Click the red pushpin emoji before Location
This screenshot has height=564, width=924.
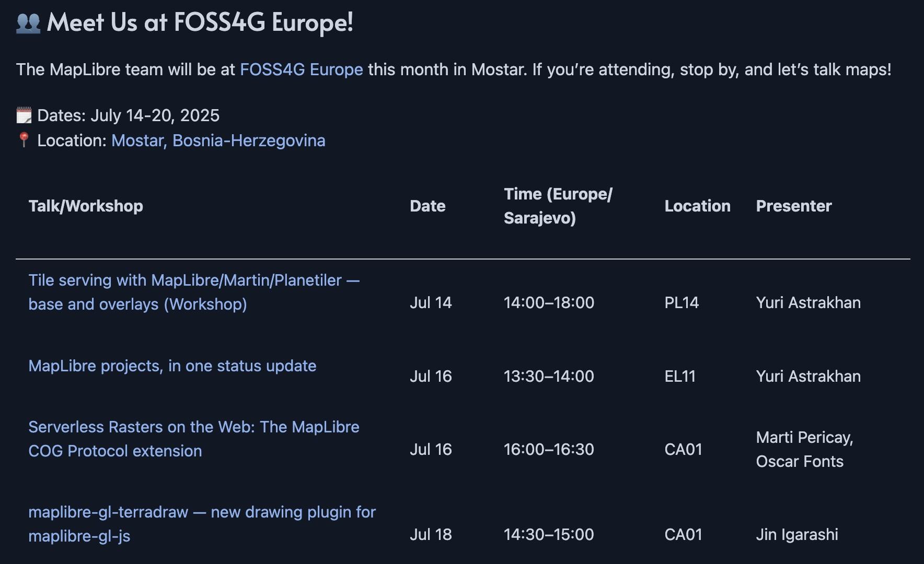[x=24, y=140]
